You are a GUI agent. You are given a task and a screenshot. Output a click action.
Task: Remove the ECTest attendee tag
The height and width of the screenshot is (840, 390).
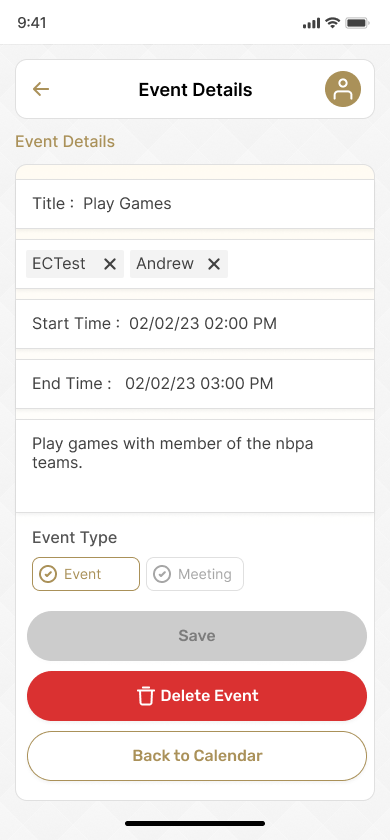point(110,264)
